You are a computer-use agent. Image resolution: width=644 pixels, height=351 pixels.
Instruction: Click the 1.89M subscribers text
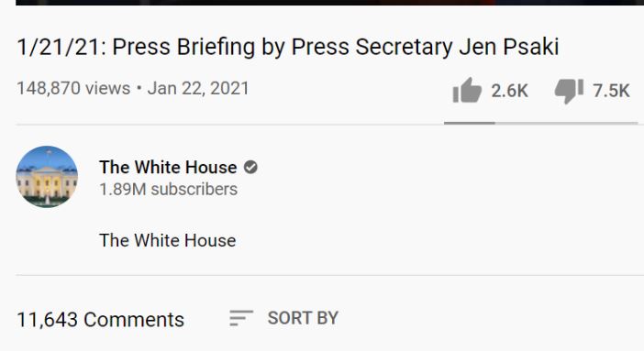169,190
